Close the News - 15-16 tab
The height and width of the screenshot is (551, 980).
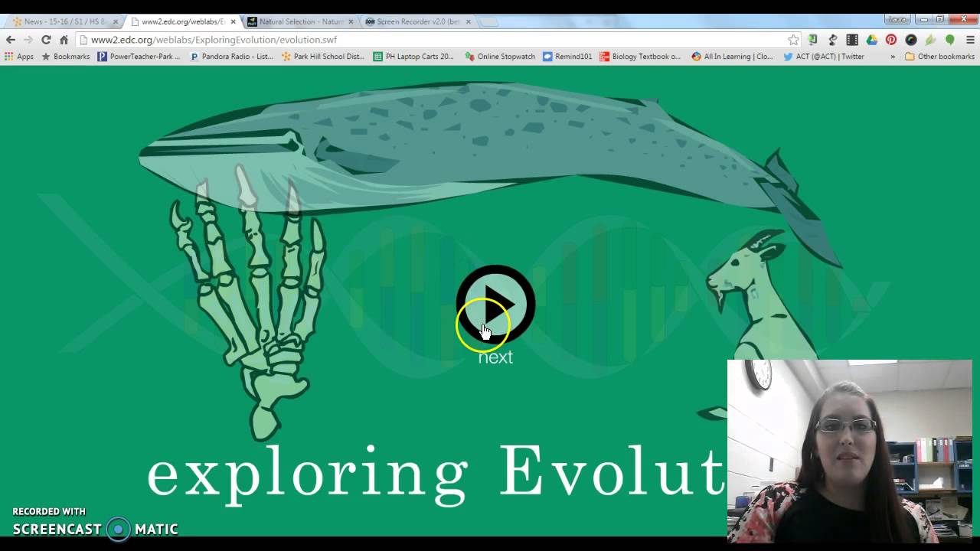tap(116, 21)
